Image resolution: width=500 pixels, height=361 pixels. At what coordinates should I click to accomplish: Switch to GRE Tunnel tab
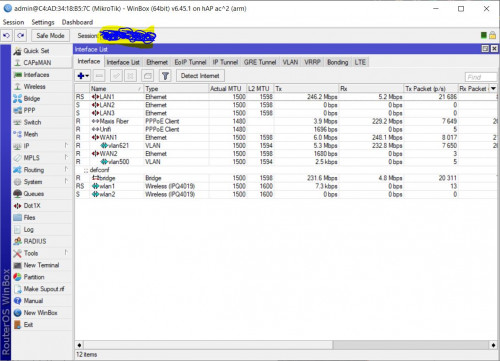coord(260,62)
